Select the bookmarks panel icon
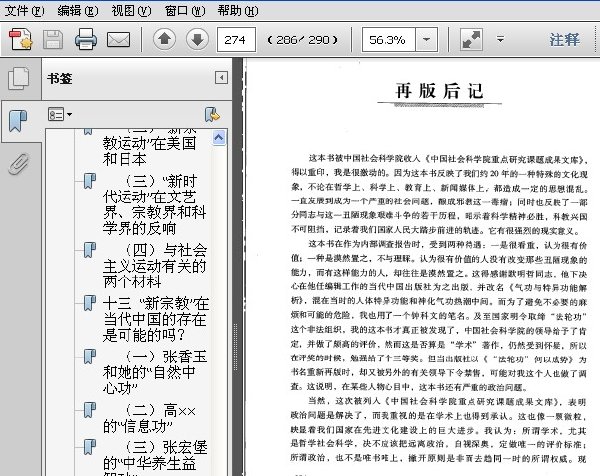 point(18,121)
